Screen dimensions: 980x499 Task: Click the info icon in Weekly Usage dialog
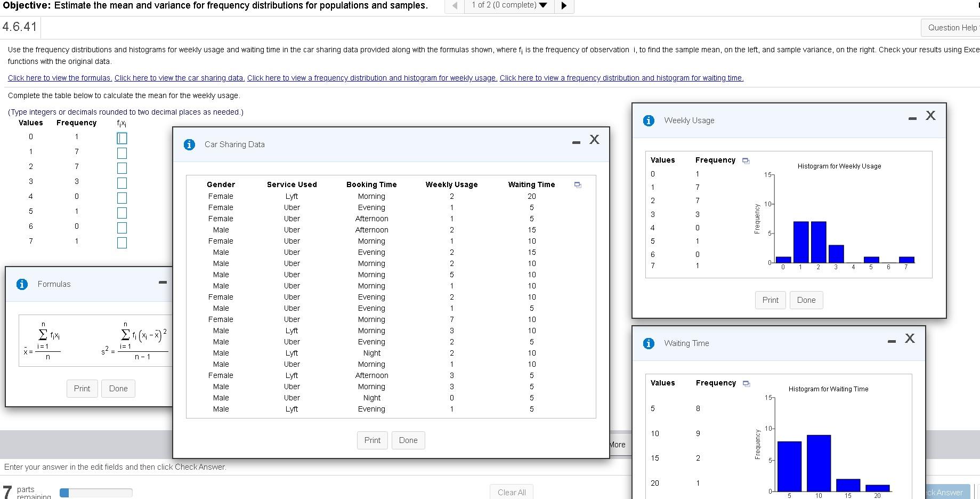(649, 120)
